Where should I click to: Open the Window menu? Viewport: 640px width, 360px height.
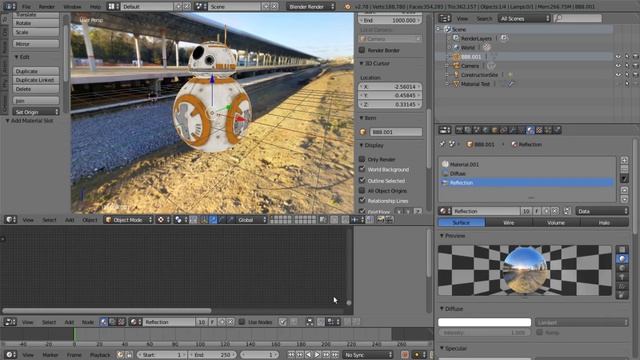click(72, 7)
